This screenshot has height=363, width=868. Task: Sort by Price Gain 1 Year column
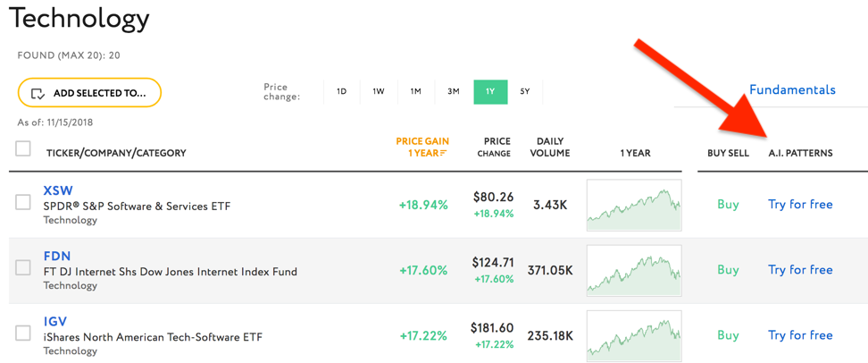[422, 148]
